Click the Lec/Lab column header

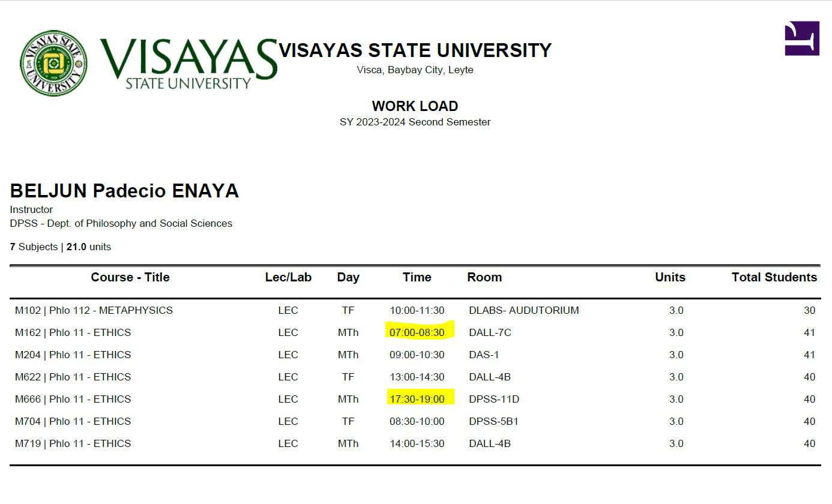point(288,277)
